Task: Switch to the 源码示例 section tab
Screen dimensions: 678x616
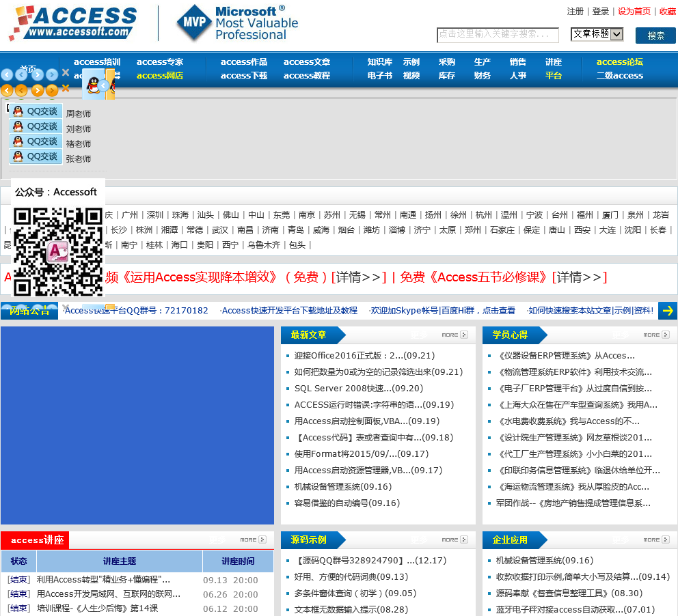Action: click(x=308, y=540)
